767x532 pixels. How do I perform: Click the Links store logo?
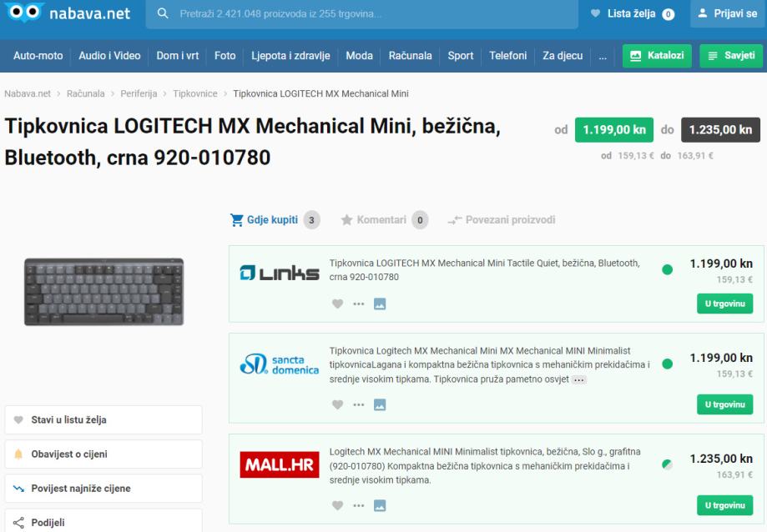pos(280,273)
